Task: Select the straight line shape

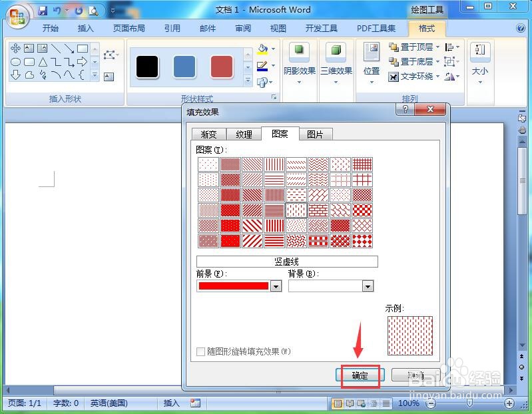Action: [56, 48]
